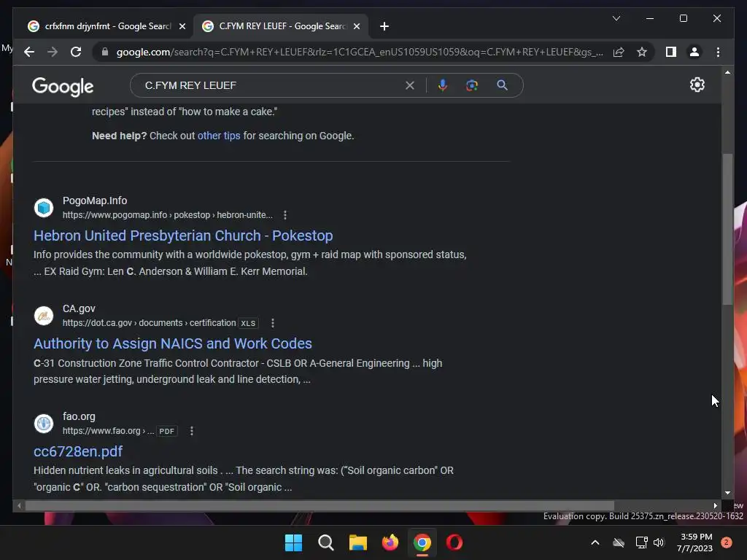Click the PogoMap.Info site favicon
Image resolution: width=747 pixels, height=560 pixels.
44,208
